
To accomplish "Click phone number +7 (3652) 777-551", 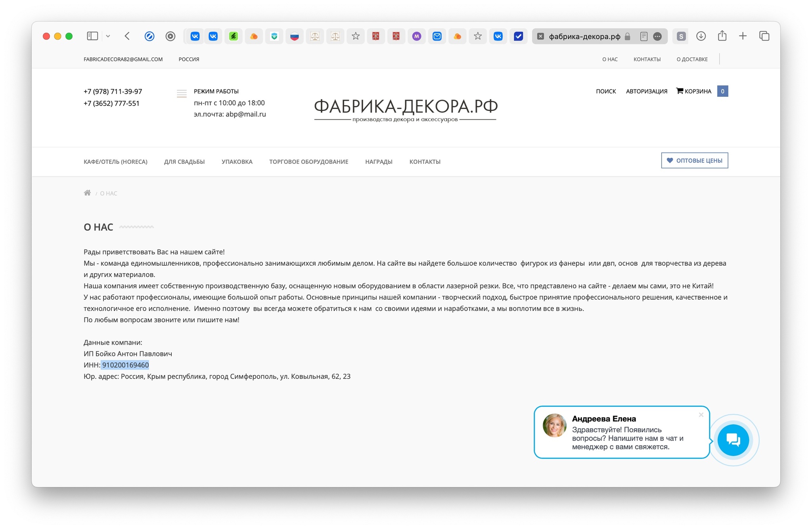I will (x=111, y=103).
